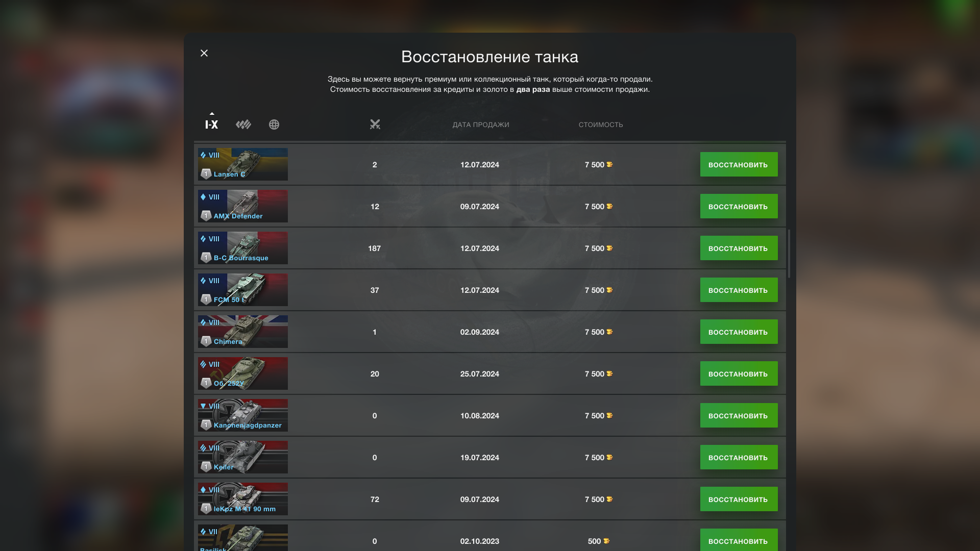Sort by battles crossed-swords icon
The height and width of the screenshot is (551, 980).
pyautogui.click(x=375, y=124)
